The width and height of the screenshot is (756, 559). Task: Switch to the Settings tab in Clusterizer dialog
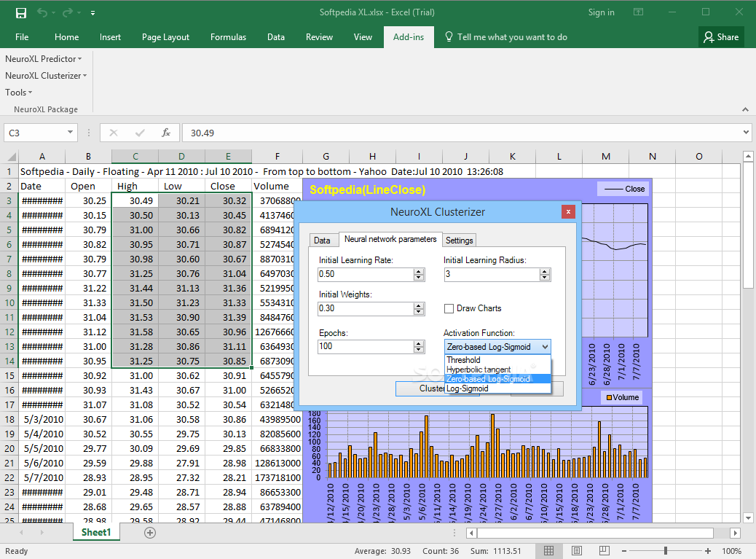(x=459, y=241)
